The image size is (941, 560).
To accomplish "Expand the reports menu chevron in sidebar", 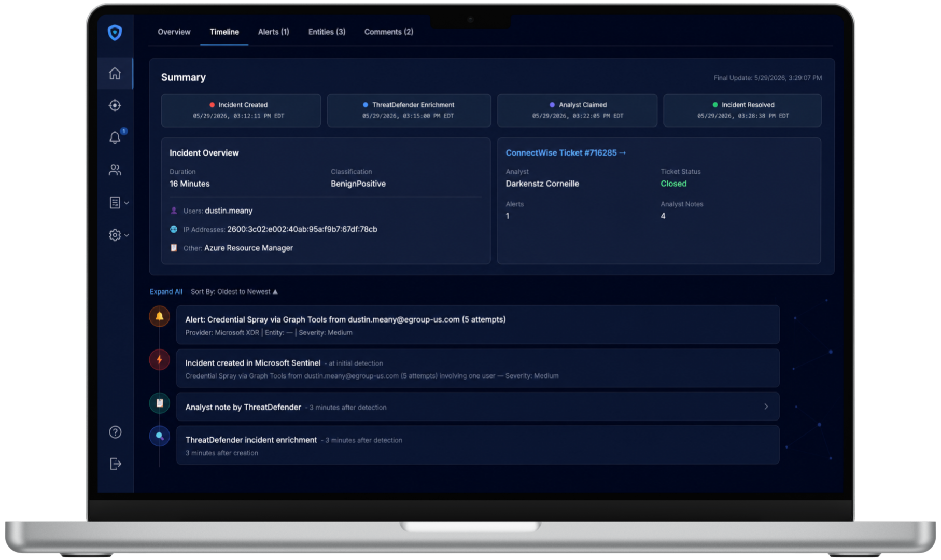I will (127, 203).
